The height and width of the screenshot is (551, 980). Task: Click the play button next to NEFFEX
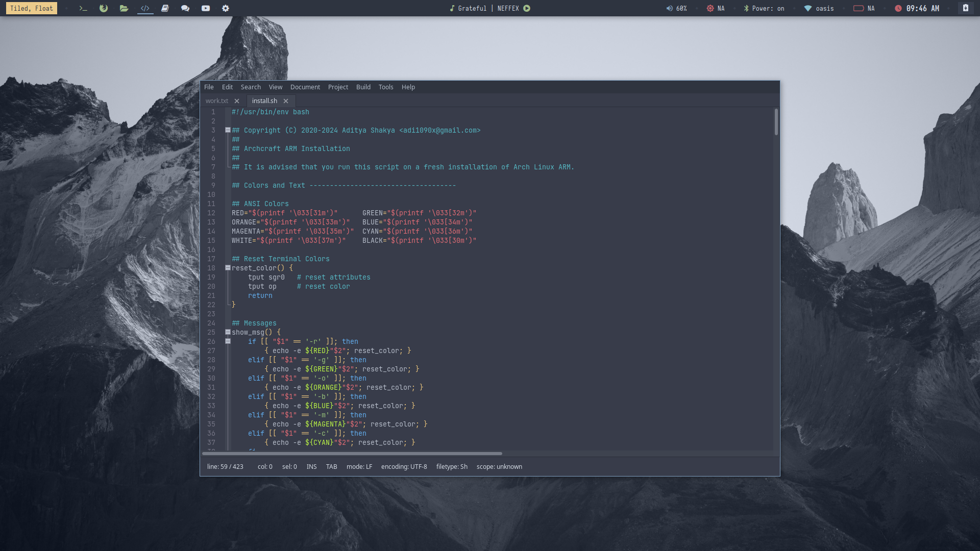point(527,8)
